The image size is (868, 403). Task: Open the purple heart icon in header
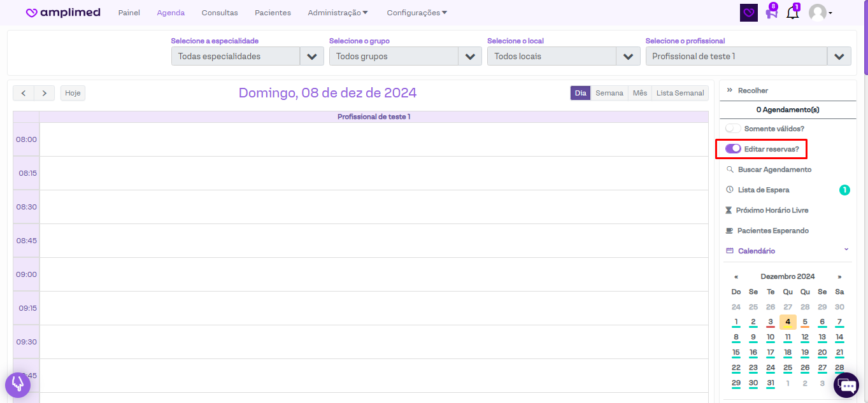(749, 13)
